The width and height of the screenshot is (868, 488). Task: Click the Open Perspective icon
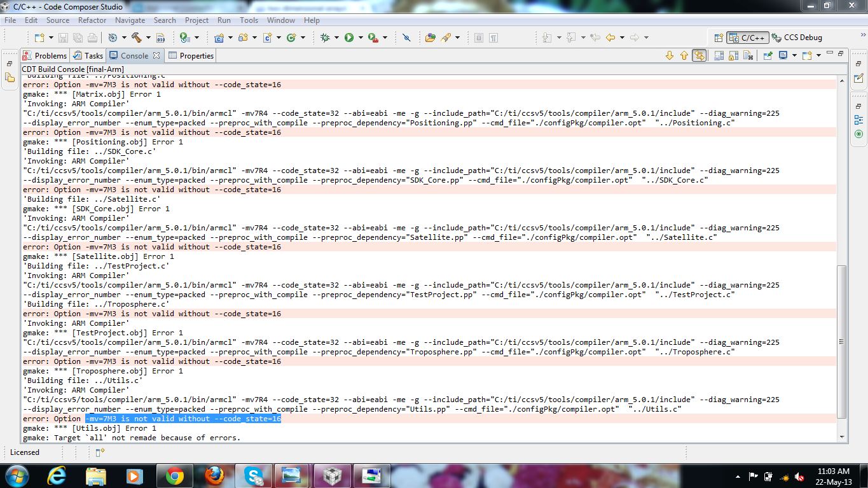719,38
